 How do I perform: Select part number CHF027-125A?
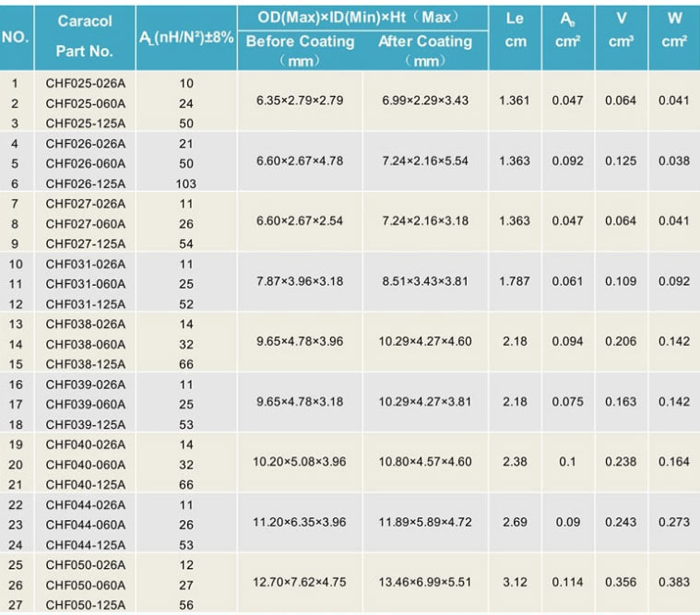(x=85, y=244)
